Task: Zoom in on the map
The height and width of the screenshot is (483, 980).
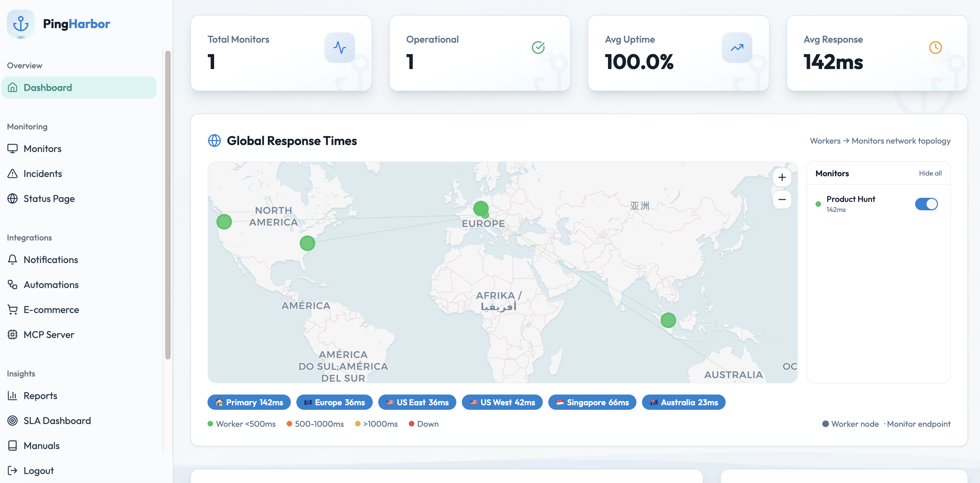Action: point(782,178)
